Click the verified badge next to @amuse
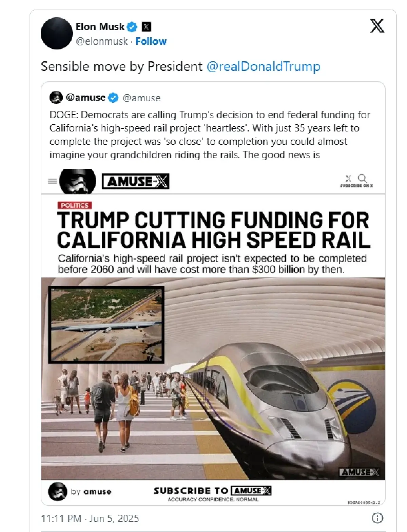Screen dimensions: 407x532 tap(113, 98)
